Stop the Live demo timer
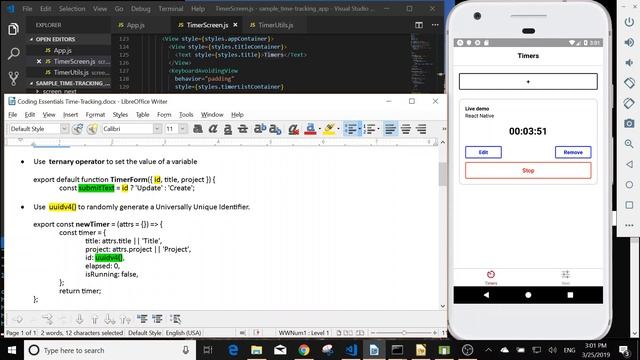640x360 pixels. 528,171
